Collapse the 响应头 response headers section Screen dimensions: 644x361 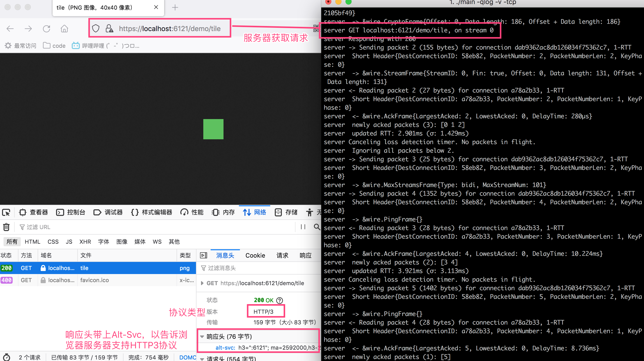pos(202,336)
